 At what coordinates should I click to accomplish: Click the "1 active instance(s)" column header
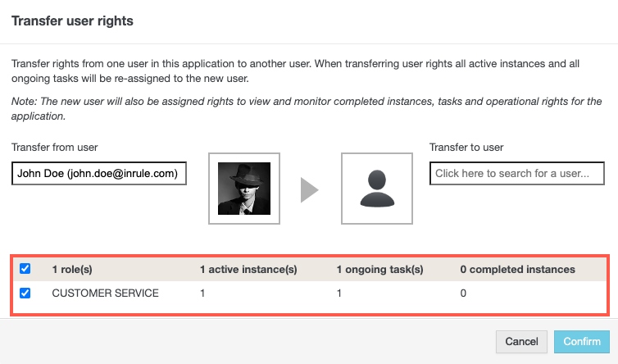(248, 269)
